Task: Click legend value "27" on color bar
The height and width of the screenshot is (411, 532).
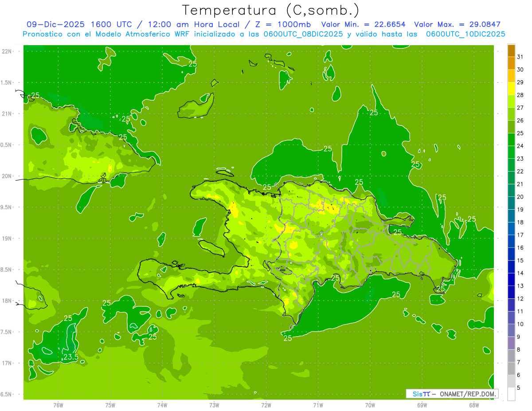Action: tap(520, 108)
